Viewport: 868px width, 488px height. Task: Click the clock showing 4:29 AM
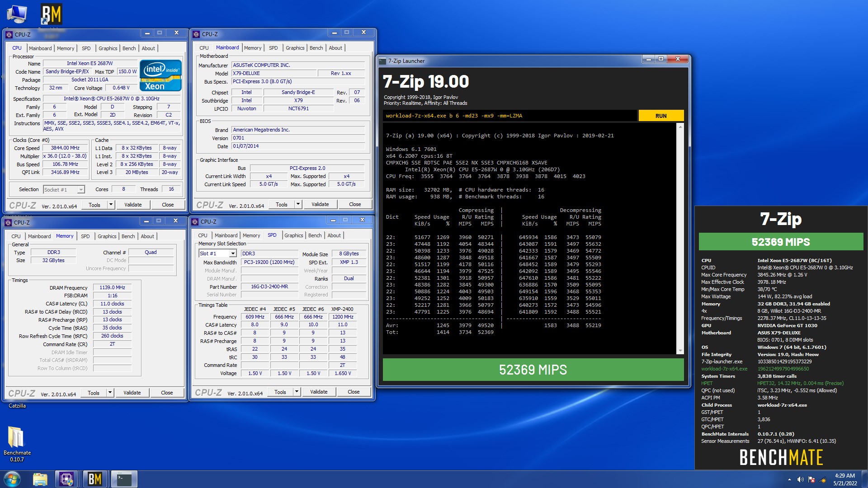coord(844,475)
